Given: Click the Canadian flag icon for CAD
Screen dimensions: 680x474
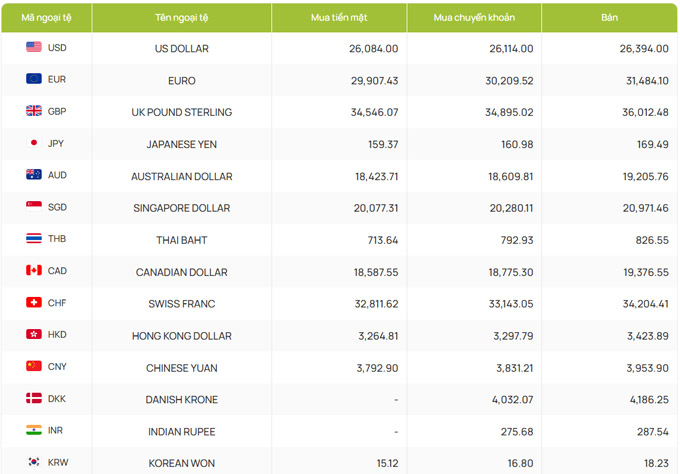Looking at the screenshot, I should [x=34, y=270].
